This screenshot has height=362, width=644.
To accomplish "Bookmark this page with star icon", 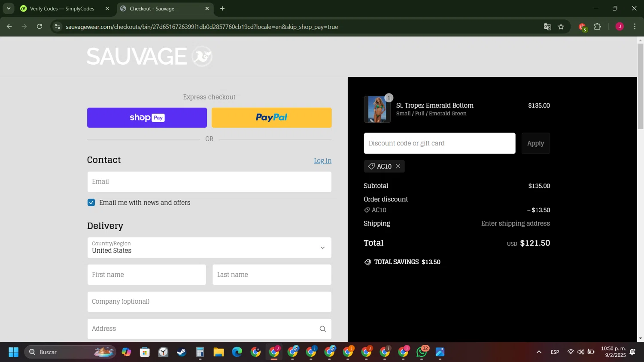I will pos(561,27).
